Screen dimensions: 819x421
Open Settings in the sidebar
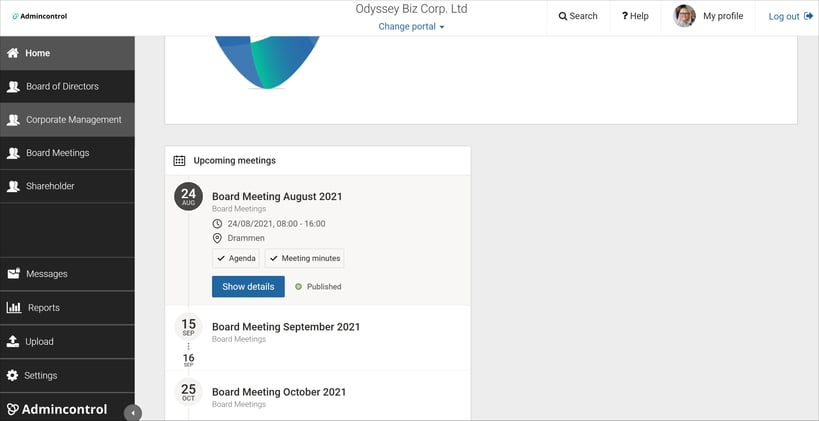[x=67, y=376]
